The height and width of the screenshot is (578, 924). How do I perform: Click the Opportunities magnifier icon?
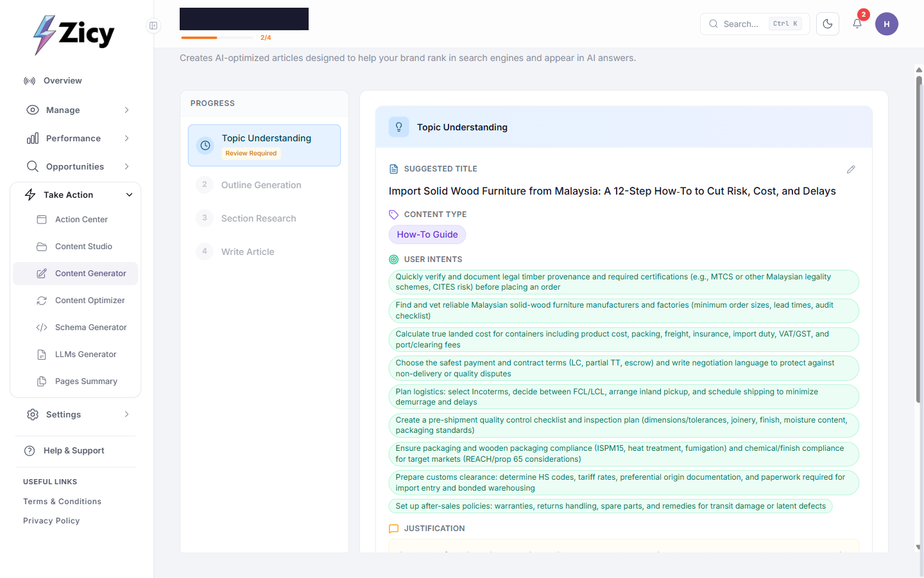pos(33,166)
